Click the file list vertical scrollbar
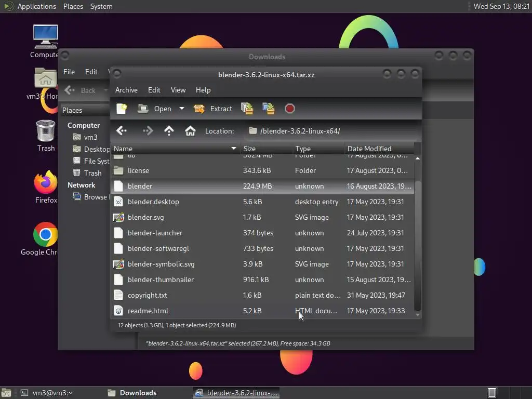Viewport: 532px width, 399px height. coord(418,246)
